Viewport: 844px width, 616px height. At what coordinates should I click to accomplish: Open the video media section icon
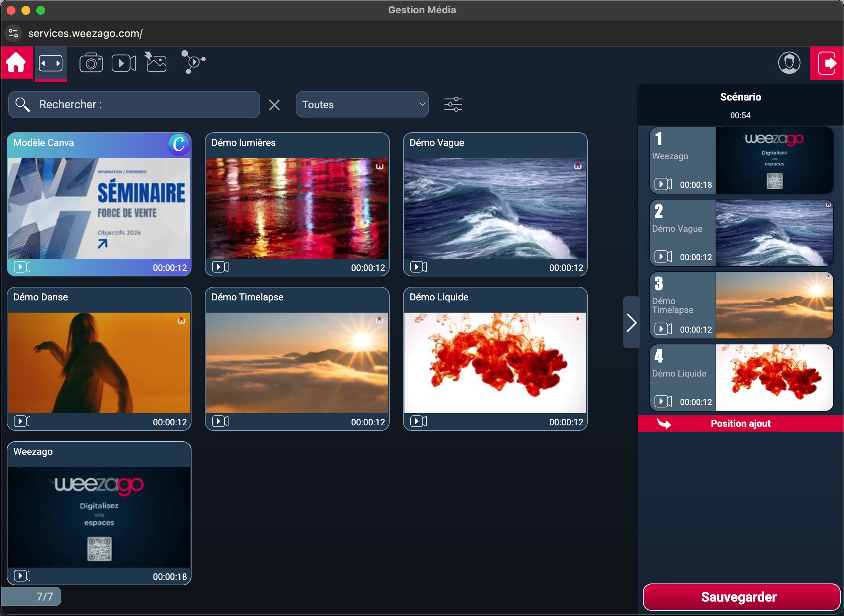pos(123,62)
